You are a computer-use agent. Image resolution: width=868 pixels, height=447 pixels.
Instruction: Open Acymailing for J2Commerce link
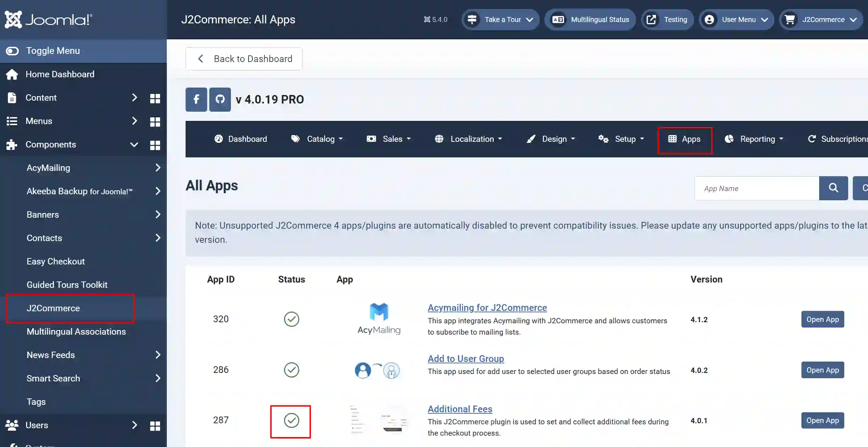click(487, 308)
